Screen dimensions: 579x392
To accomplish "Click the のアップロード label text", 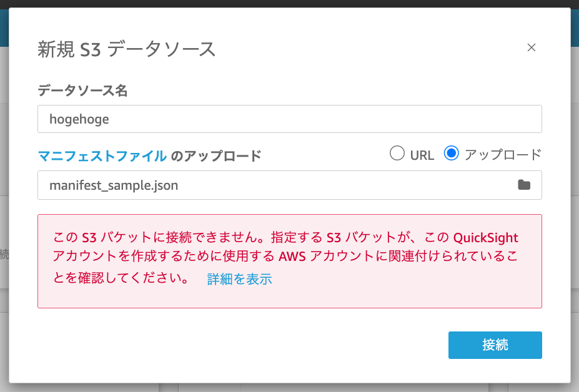I will click(215, 156).
